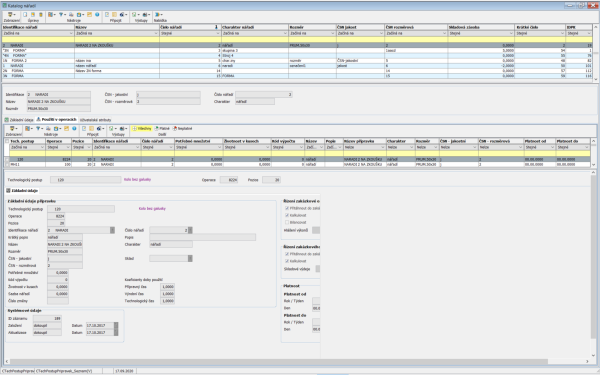Open the filter dropdown under Charakter nářadí column
Screen dimensions: 600x375
[x=285, y=33]
